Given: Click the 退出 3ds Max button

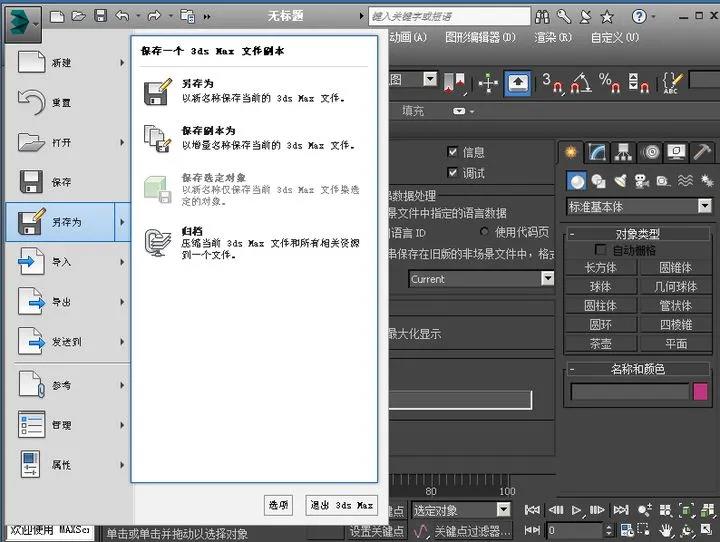Looking at the screenshot, I should 342,505.
